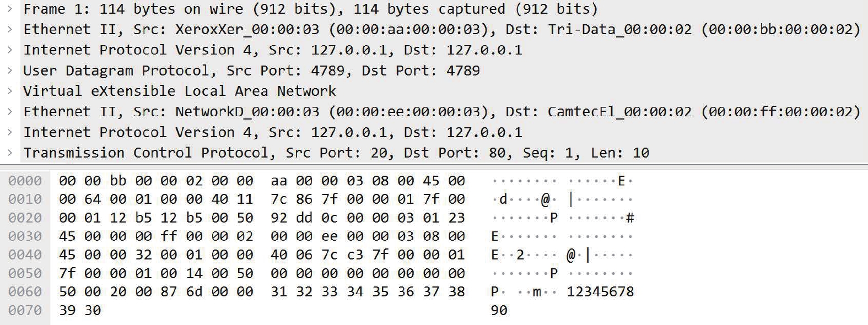Screen dimensions: 868x325
Task: Select Ethernet II line with Tri-Data destination
Action: pyautogui.click(x=441, y=29)
